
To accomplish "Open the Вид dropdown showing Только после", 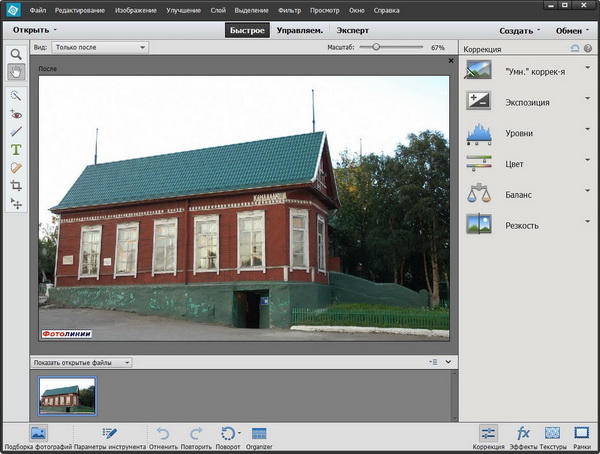I will (x=98, y=47).
